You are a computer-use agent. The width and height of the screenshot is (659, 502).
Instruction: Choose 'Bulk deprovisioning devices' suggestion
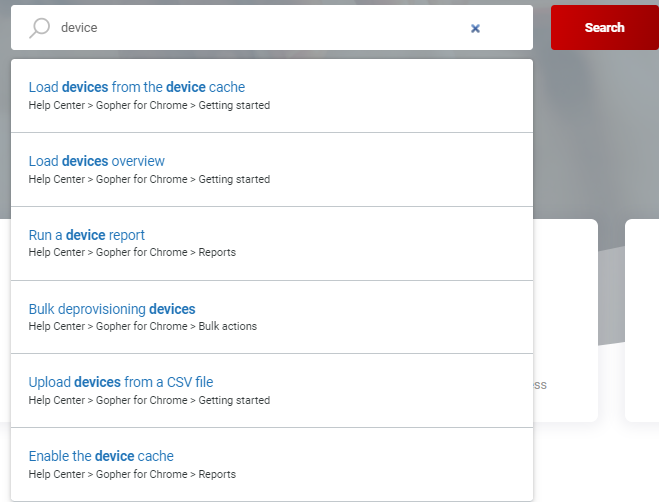tap(111, 309)
